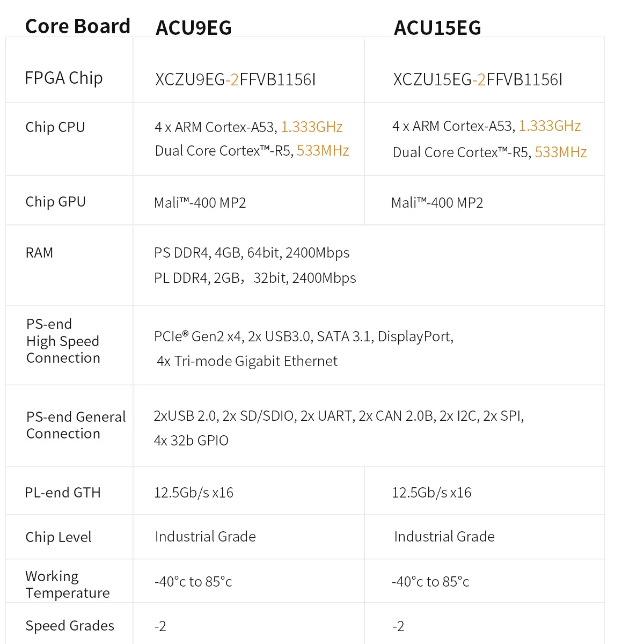Click the 4x 32b GPIO text
Image resolution: width=644 pixels, height=644 pixels.
click(x=191, y=441)
